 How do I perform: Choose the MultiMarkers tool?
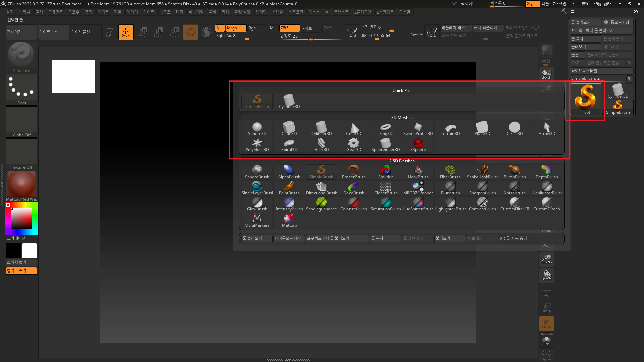[257, 221]
